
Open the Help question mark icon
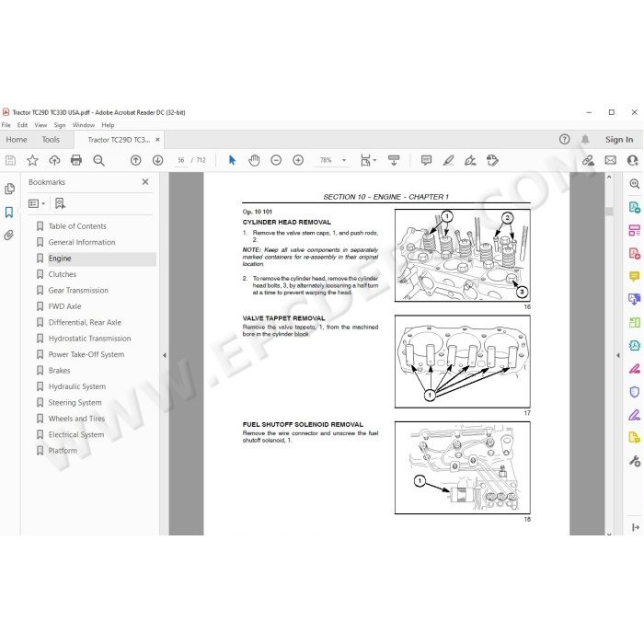[565, 139]
